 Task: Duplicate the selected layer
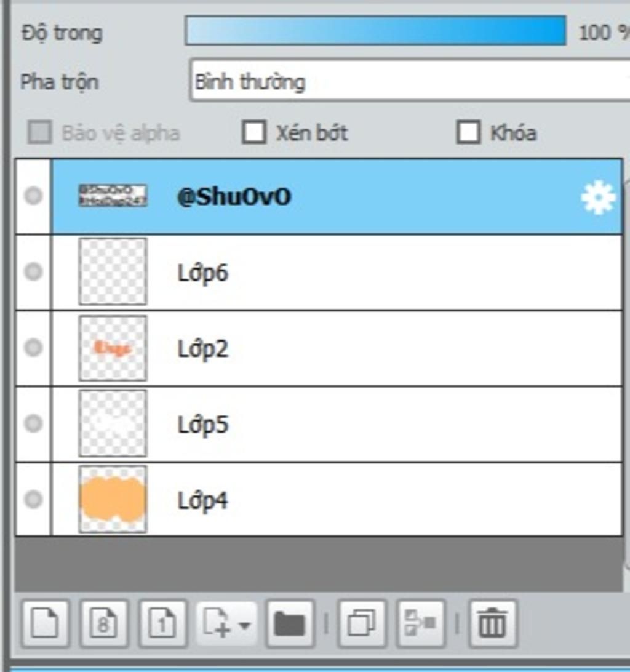(x=361, y=624)
